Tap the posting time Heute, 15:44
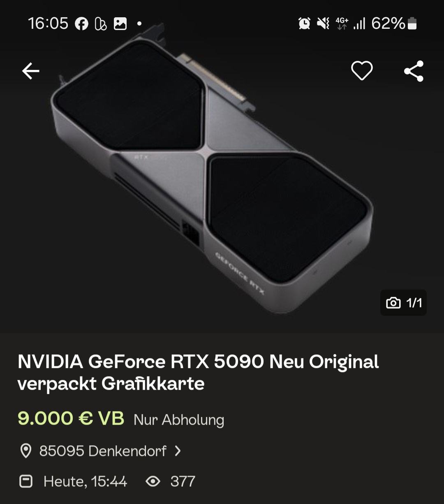Image resolution: width=444 pixels, height=504 pixels. coord(85,481)
